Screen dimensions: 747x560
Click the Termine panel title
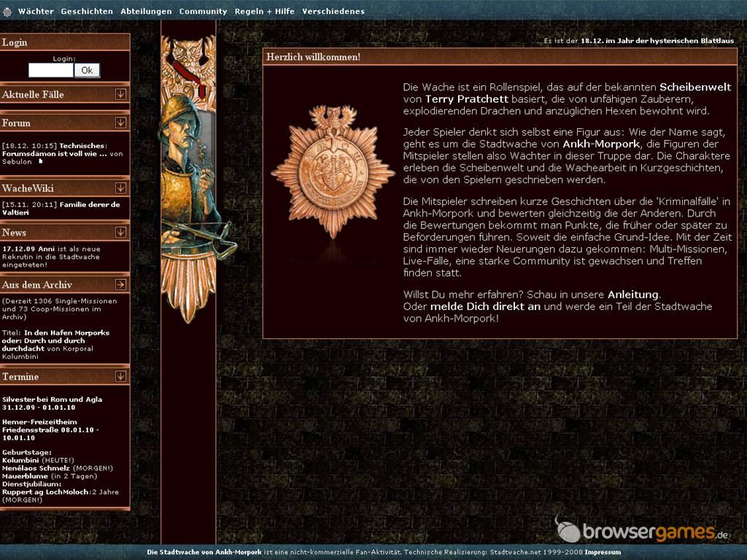pos(20,377)
